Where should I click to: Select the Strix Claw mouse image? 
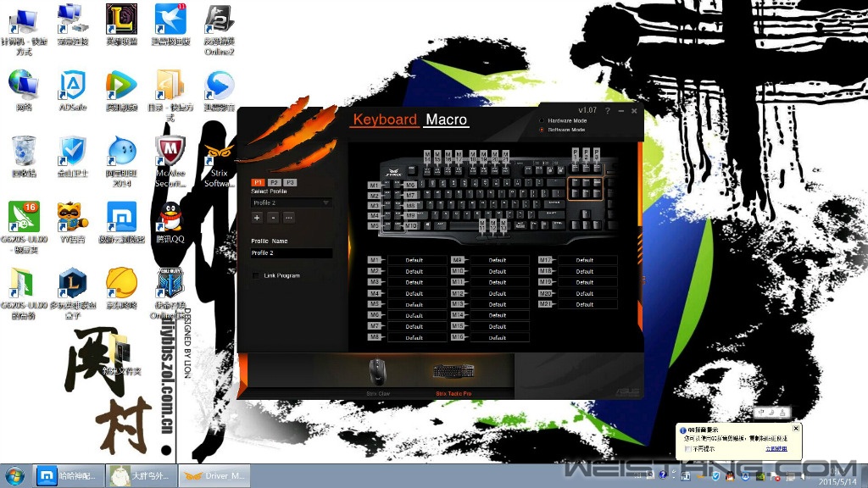pyautogui.click(x=377, y=372)
